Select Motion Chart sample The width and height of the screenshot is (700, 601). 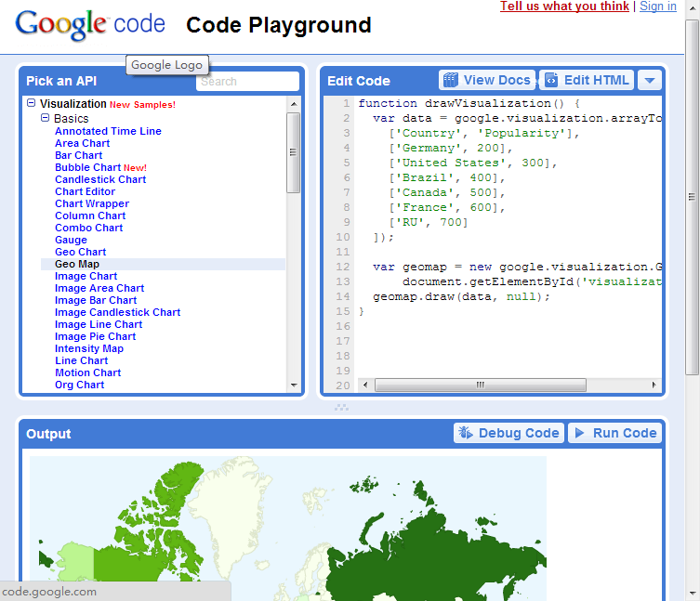pos(88,372)
